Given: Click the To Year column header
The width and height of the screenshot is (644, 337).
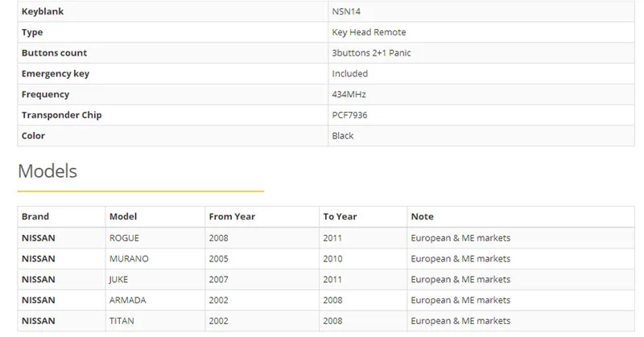Looking at the screenshot, I should (340, 216).
